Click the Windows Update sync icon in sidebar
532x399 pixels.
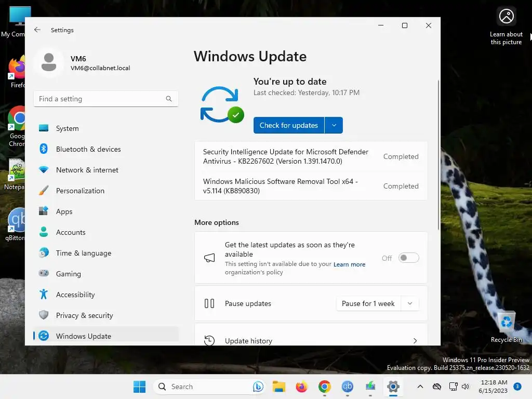[x=44, y=336]
